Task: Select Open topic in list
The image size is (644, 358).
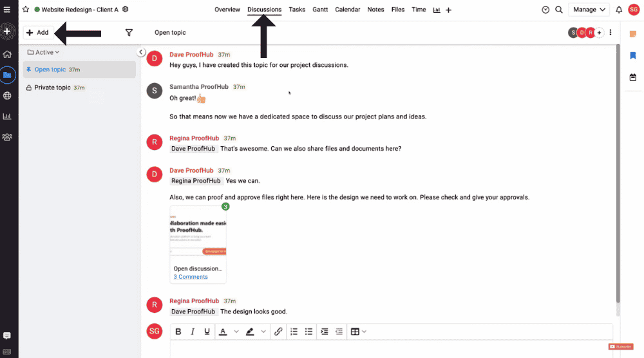Action: (79, 70)
